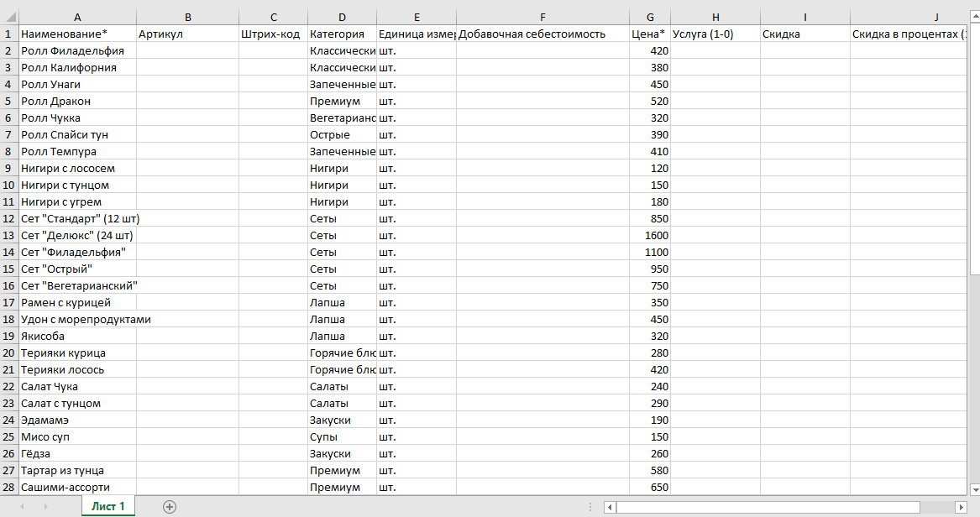Click the vertical scrollbar up arrow
980x517 pixels.
pyautogui.click(x=974, y=16)
